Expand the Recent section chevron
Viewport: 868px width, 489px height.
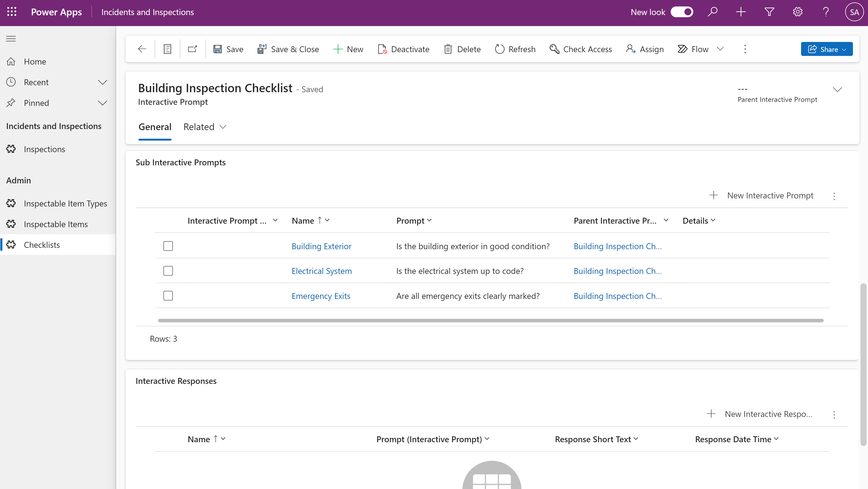point(102,82)
